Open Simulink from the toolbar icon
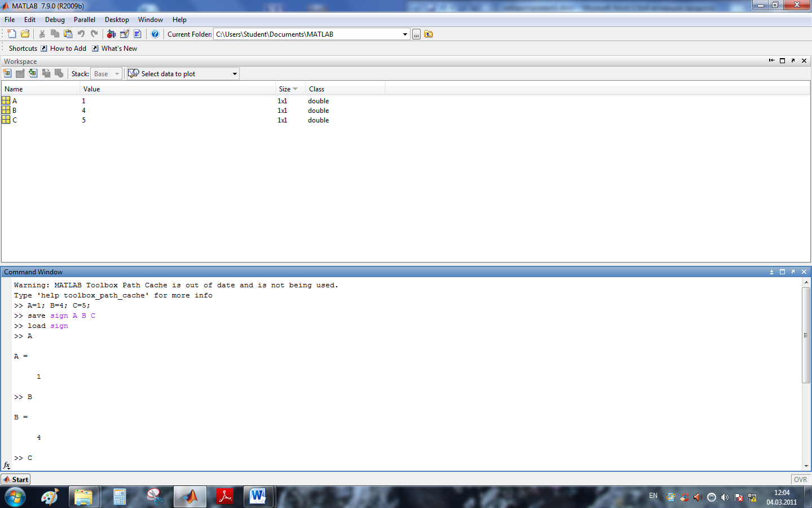 coord(111,34)
